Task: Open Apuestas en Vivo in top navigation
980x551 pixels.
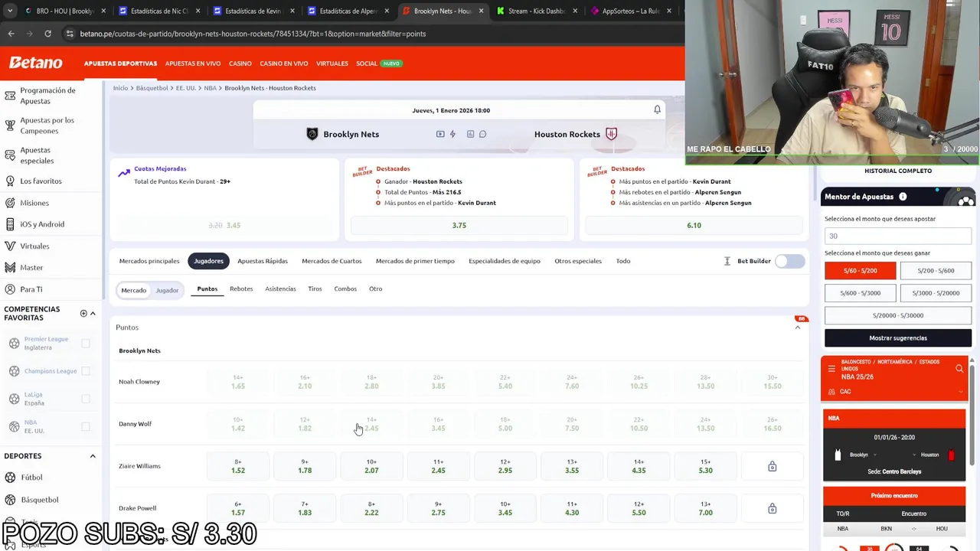Action: (193, 64)
